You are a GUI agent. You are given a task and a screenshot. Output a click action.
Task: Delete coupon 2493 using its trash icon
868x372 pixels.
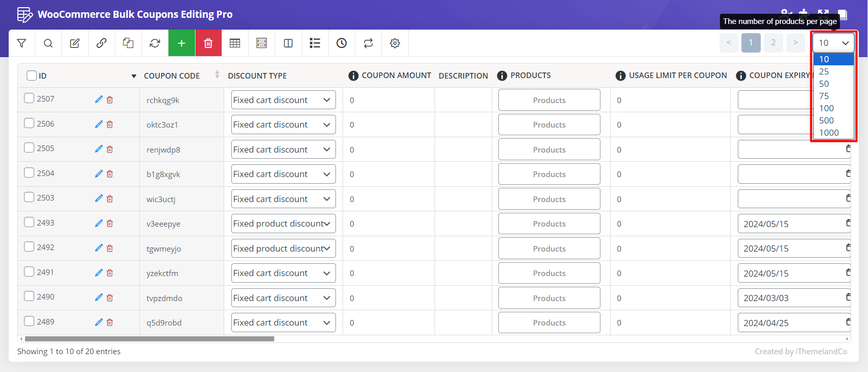point(110,224)
